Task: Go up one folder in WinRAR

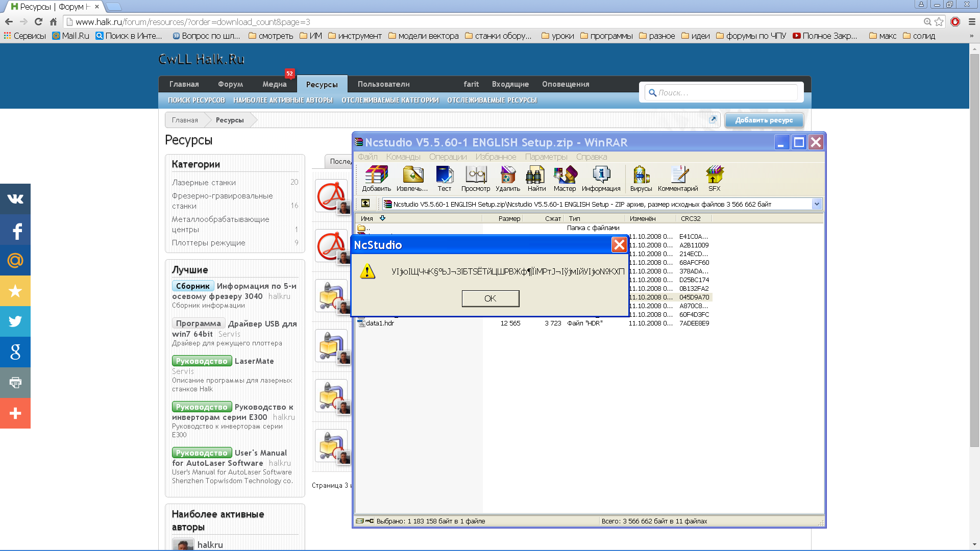Action: tap(365, 204)
